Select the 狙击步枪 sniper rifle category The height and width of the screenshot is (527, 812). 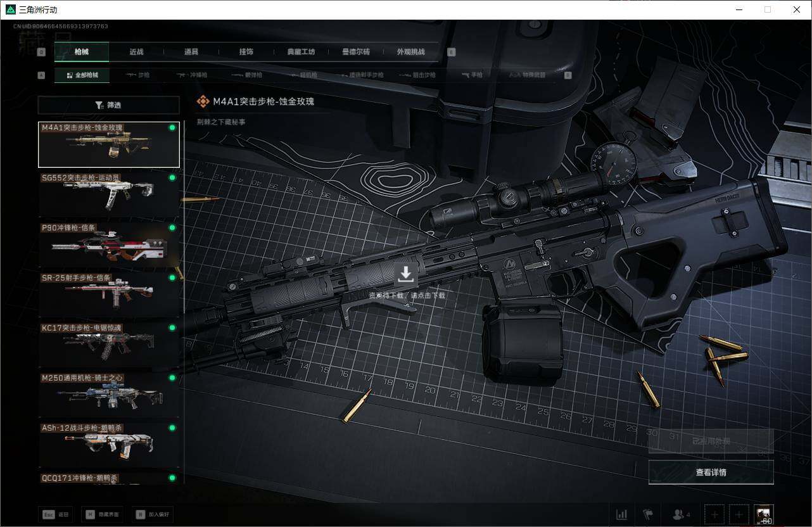pos(416,75)
